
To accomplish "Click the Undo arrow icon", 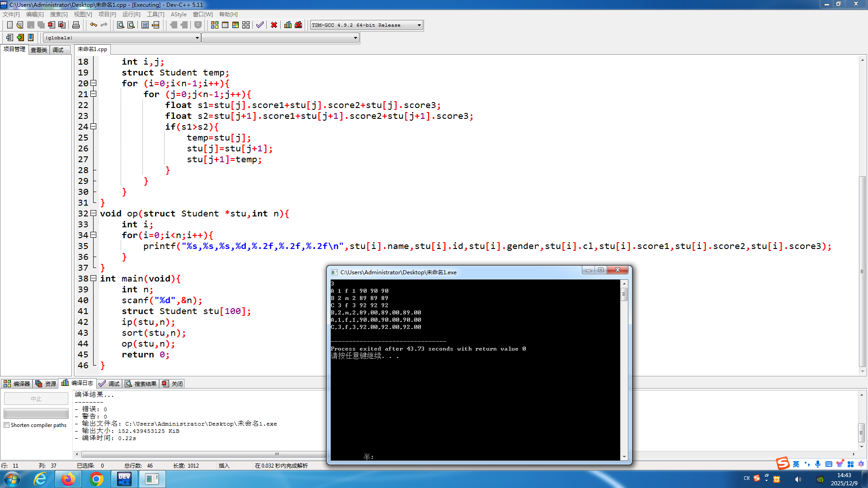I will (93, 25).
